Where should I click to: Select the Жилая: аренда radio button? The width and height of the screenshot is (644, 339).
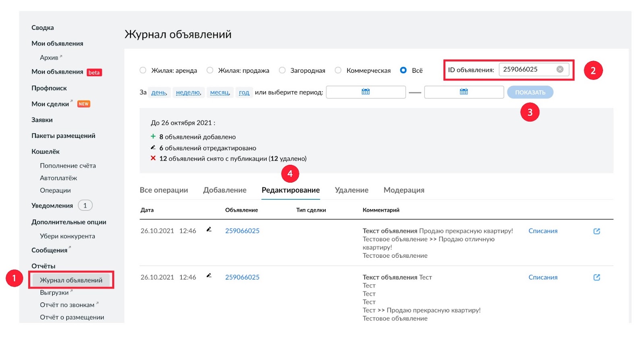tap(143, 70)
